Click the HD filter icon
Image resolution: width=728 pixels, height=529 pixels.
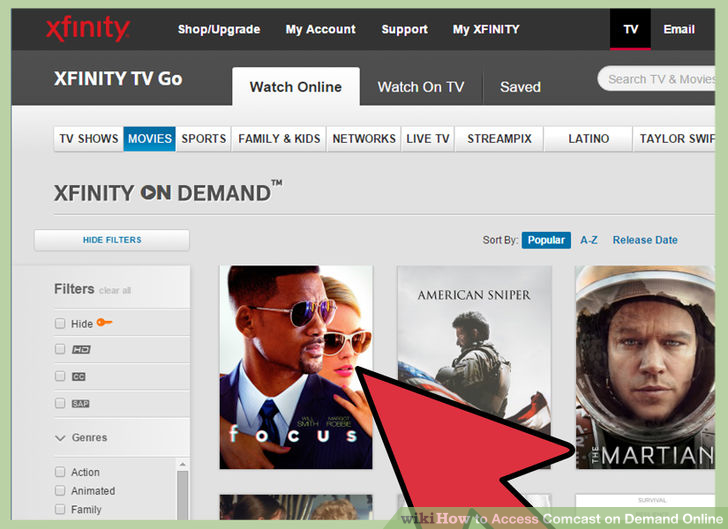(81, 349)
